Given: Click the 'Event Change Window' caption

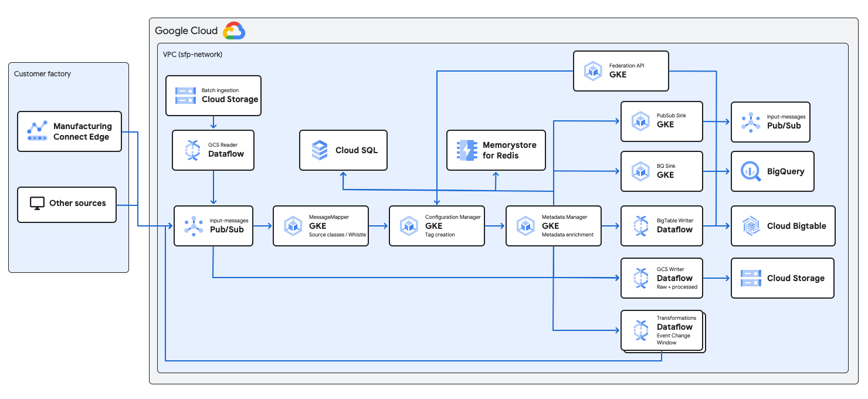Looking at the screenshot, I should (673, 339).
